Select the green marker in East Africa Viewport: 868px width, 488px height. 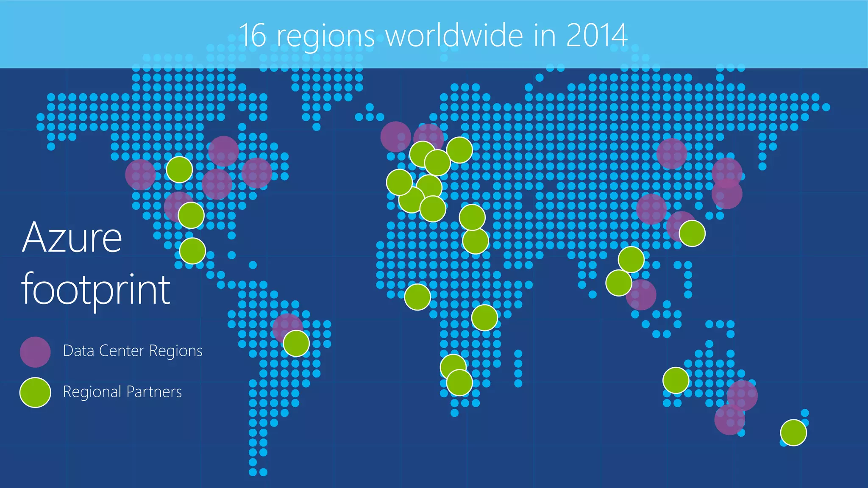(x=484, y=318)
